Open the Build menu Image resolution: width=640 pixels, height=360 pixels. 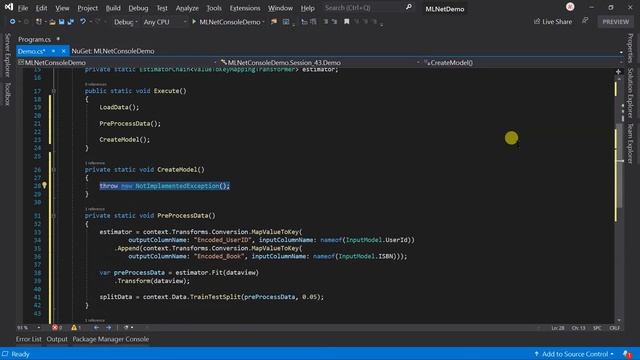click(x=113, y=8)
